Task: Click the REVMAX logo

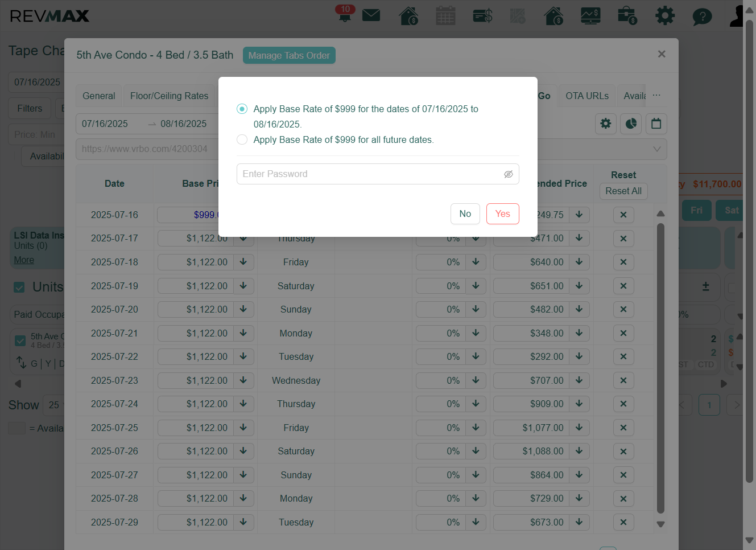Action: (49, 16)
